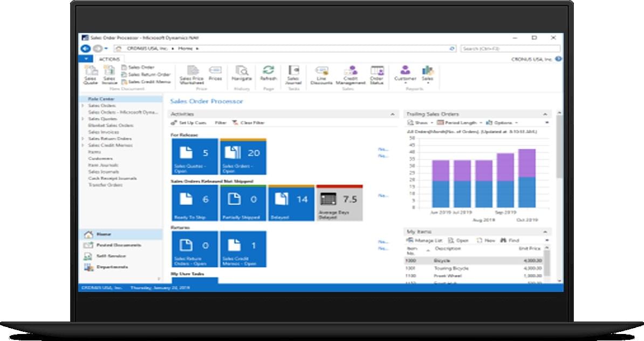The width and height of the screenshot is (644, 341).
Task: Open Sales Invoices list
Action: [x=104, y=132]
